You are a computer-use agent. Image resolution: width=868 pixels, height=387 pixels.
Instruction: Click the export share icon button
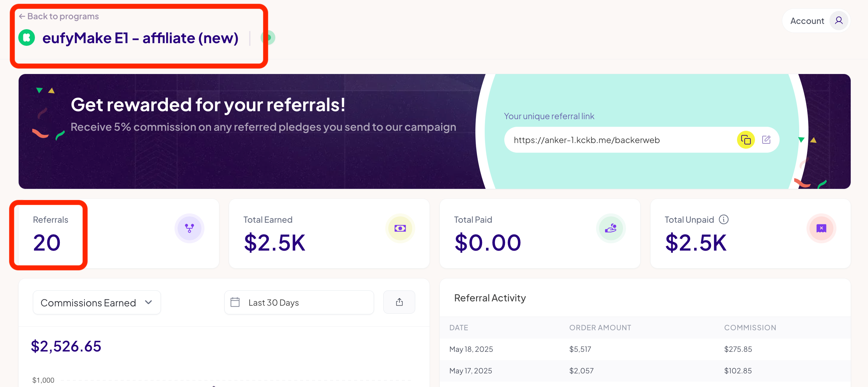click(x=399, y=302)
